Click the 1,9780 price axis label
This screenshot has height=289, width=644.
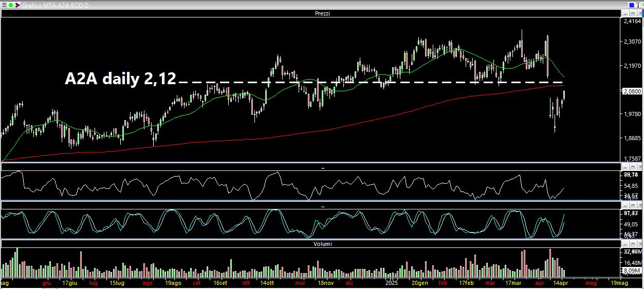pyautogui.click(x=632, y=114)
